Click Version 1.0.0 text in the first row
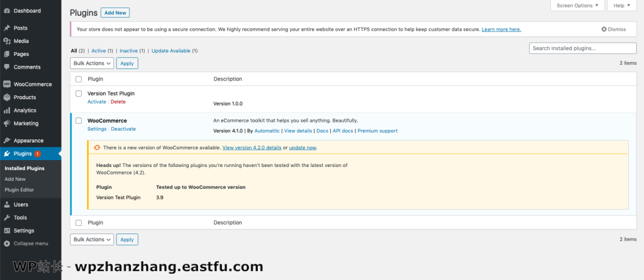The width and height of the screenshot is (644, 280). pyautogui.click(x=228, y=104)
